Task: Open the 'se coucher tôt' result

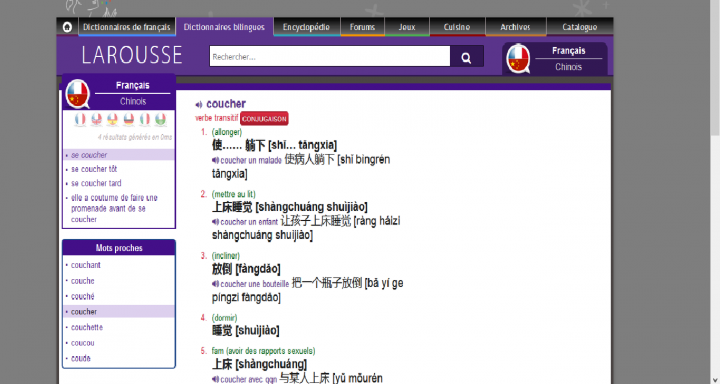Action: point(94,169)
